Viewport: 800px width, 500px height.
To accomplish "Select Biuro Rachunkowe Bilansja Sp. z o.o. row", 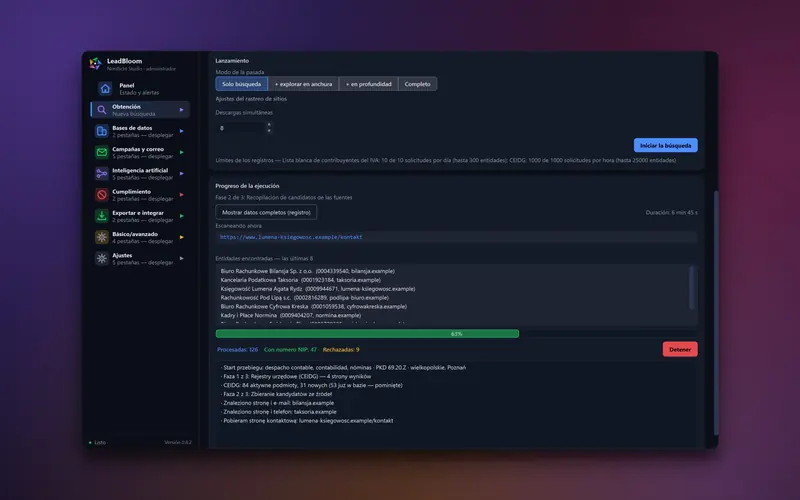I will click(x=308, y=271).
